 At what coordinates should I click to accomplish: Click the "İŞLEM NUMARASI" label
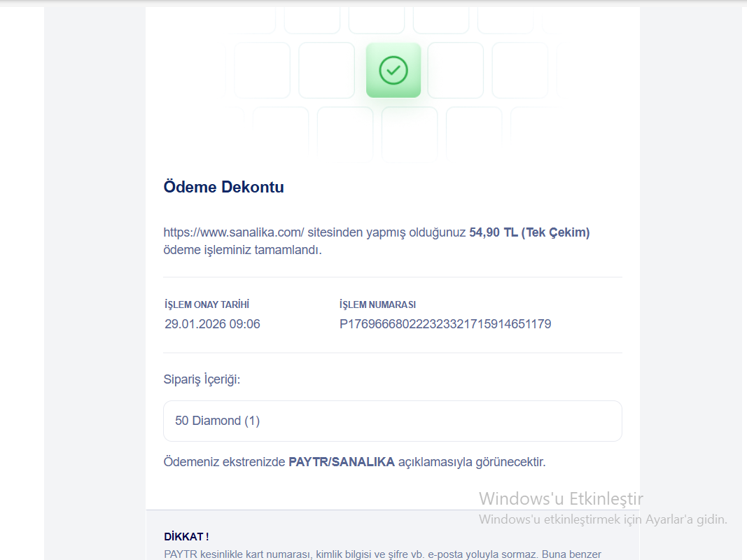pyautogui.click(x=377, y=304)
